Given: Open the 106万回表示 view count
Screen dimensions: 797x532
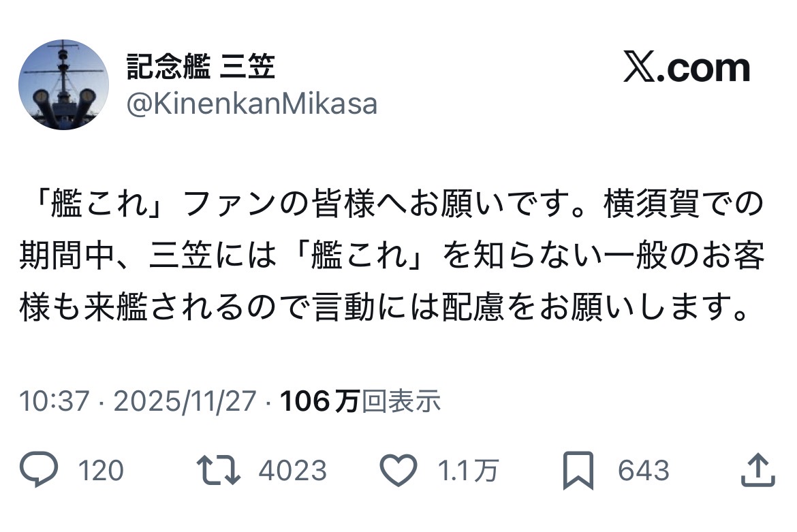Looking at the screenshot, I should [x=360, y=402].
